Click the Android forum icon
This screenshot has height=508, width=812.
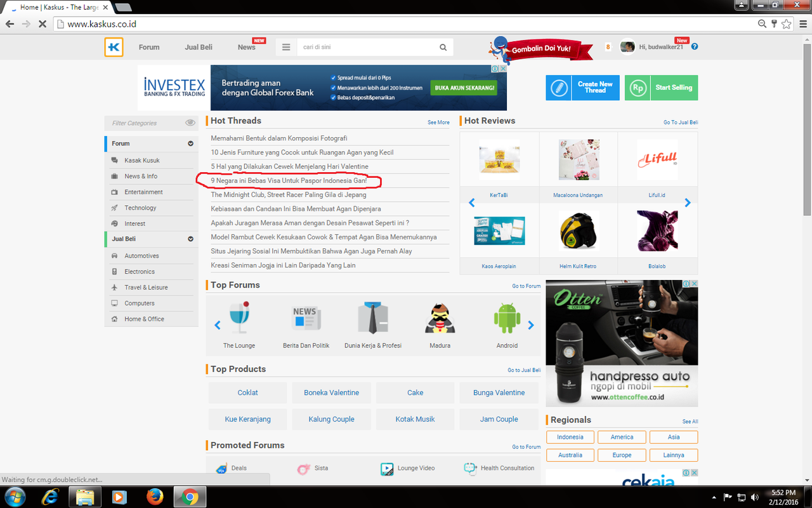tap(507, 318)
